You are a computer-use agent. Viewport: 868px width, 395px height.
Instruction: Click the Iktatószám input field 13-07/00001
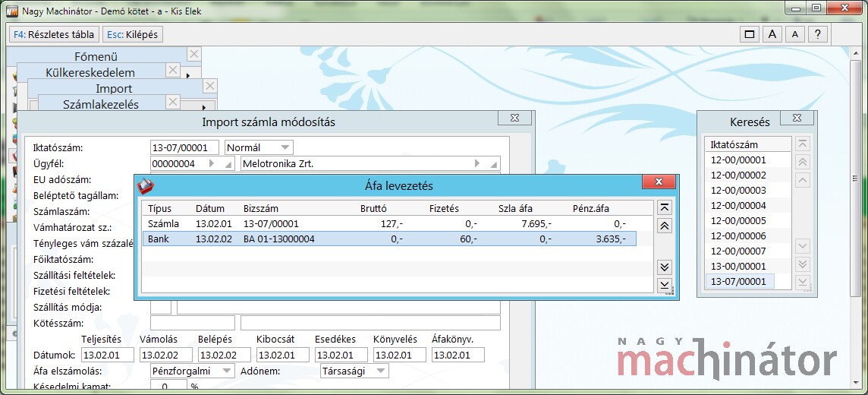point(184,147)
